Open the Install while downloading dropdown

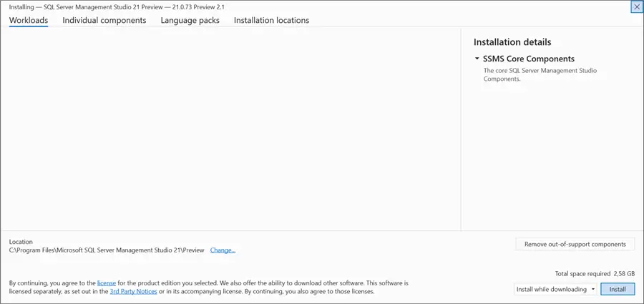tap(552, 290)
